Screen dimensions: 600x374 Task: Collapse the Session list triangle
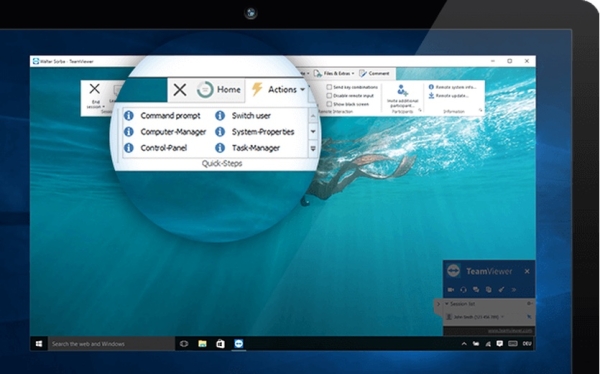(x=447, y=304)
